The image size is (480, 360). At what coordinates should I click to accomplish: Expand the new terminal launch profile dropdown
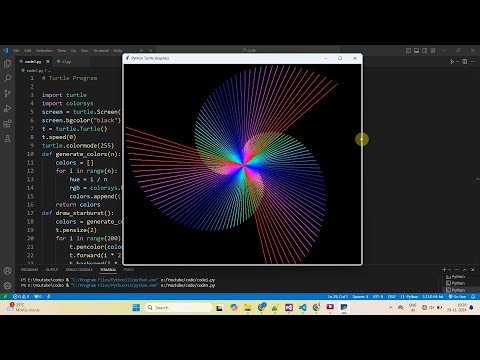click(449, 269)
